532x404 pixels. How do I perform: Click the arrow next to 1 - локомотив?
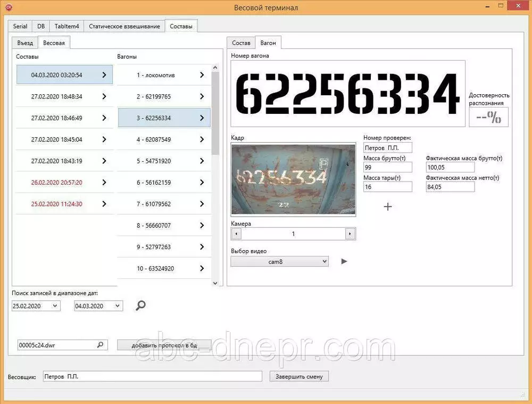[202, 75]
